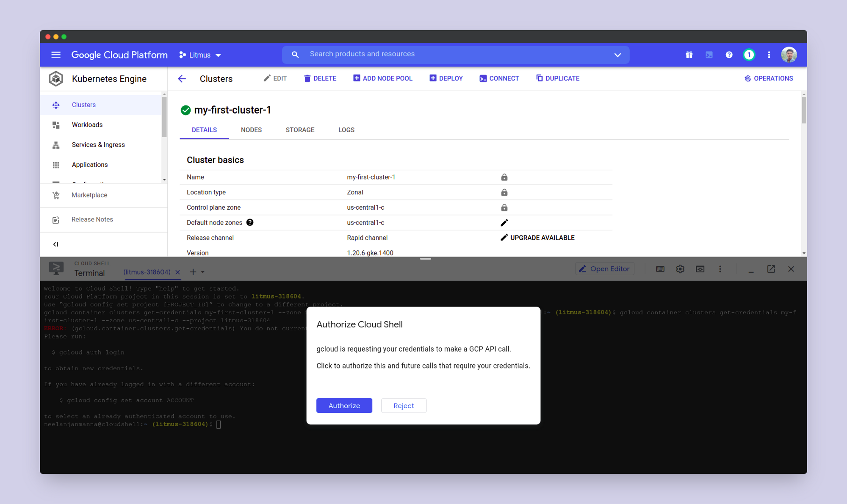Open help tooltip for Default node zones
This screenshot has width=847, height=504.
(250, 222)
